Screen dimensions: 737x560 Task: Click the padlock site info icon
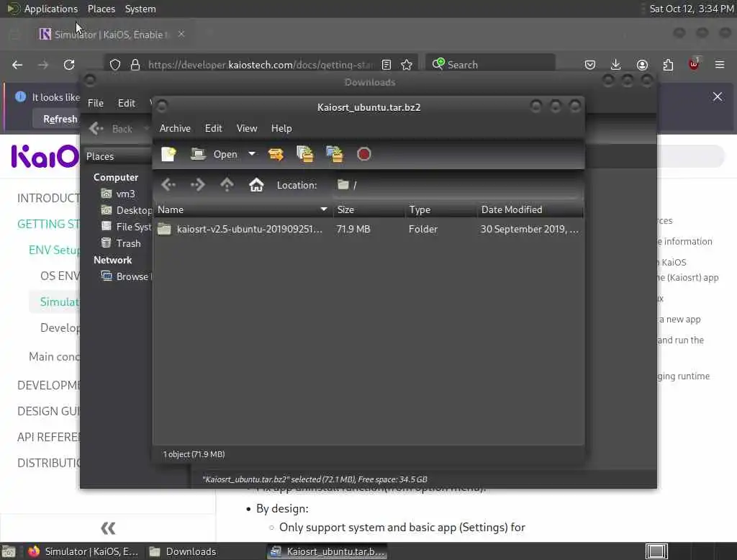(x=135, y=65)
